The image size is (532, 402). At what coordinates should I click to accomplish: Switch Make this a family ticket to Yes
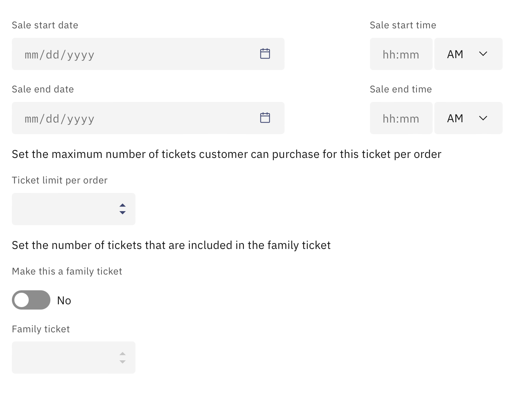[31, 300]
